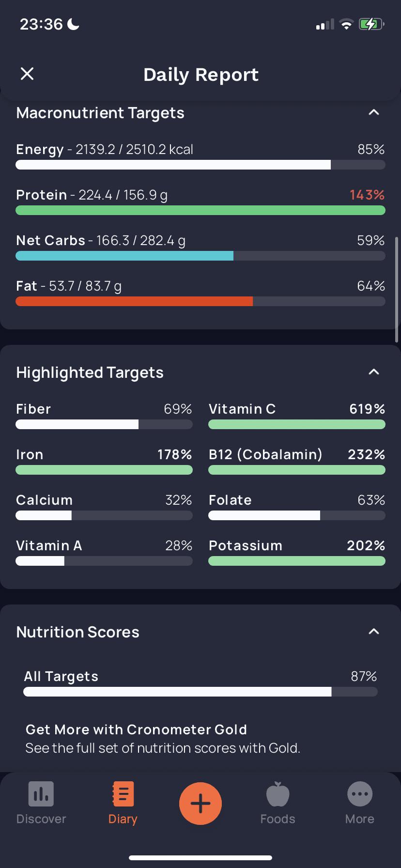Tap the All Targets 87% score bar
Image resolution: width=401 pixels, height=868 pixels.
200,692
